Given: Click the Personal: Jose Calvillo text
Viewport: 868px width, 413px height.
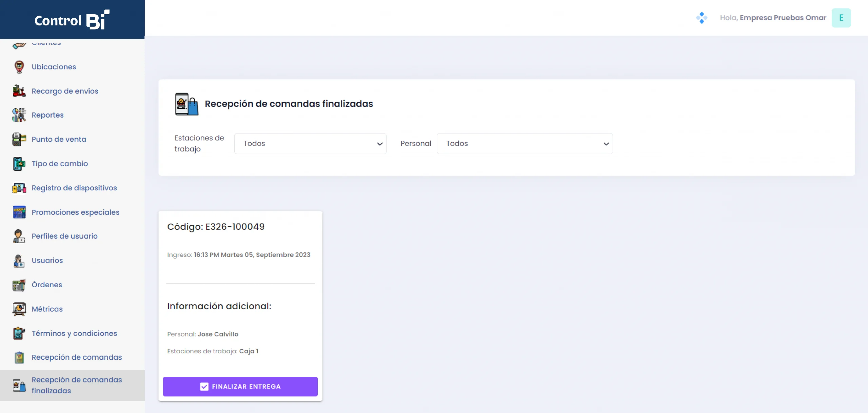Looking at the screenshot, I should [202, 334].
